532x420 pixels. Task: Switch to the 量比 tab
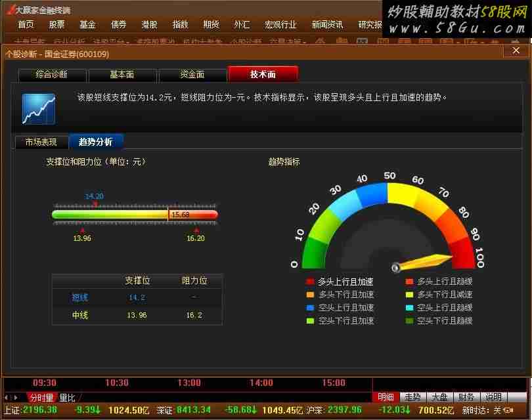point(67,398)
